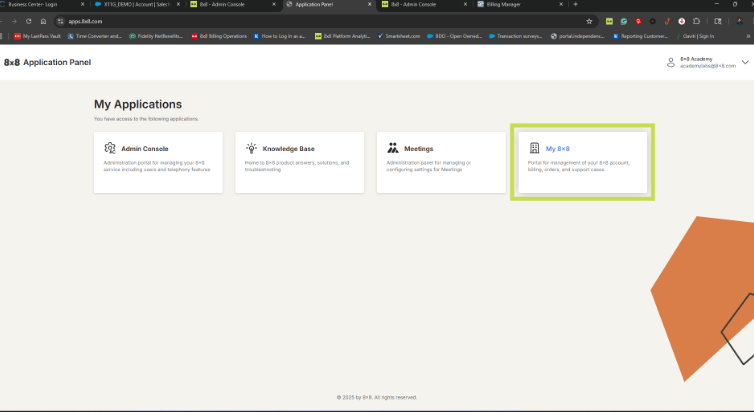
Task: Click the Meetings people icon
Action: [393, 148]
